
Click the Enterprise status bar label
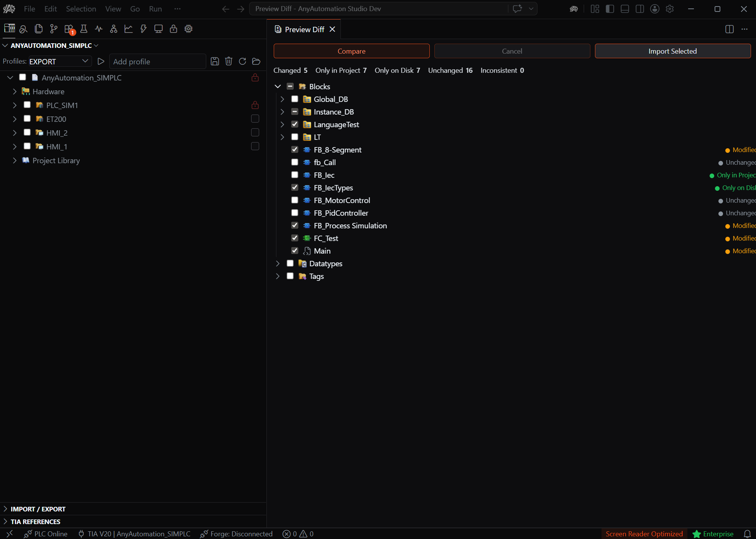point(713,534)
